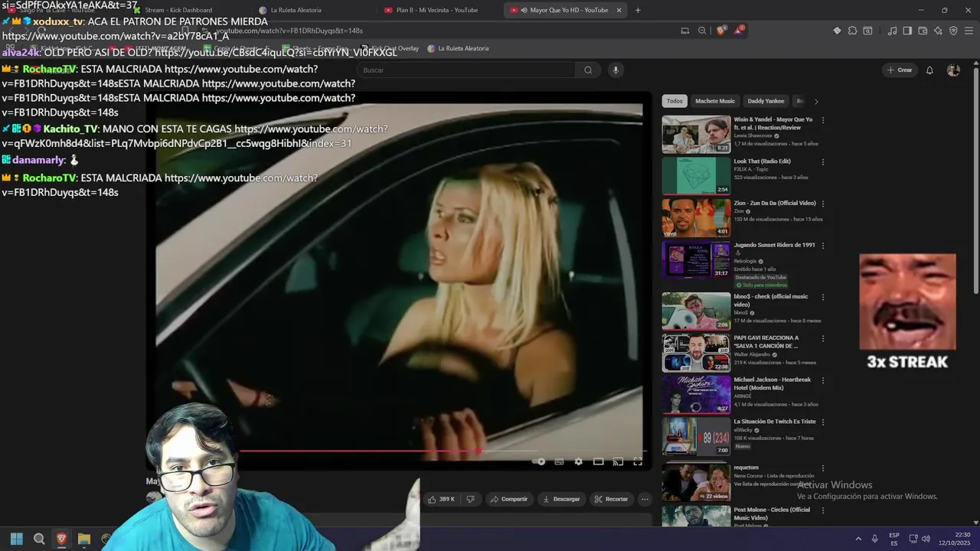The width and height of the screenshot is (980, 551).
Task: Select the Machete Music filter chip
Action: point(715,101)
